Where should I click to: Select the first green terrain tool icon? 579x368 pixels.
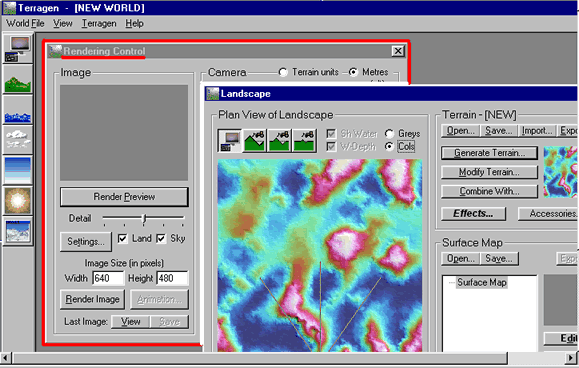point(254,140)
